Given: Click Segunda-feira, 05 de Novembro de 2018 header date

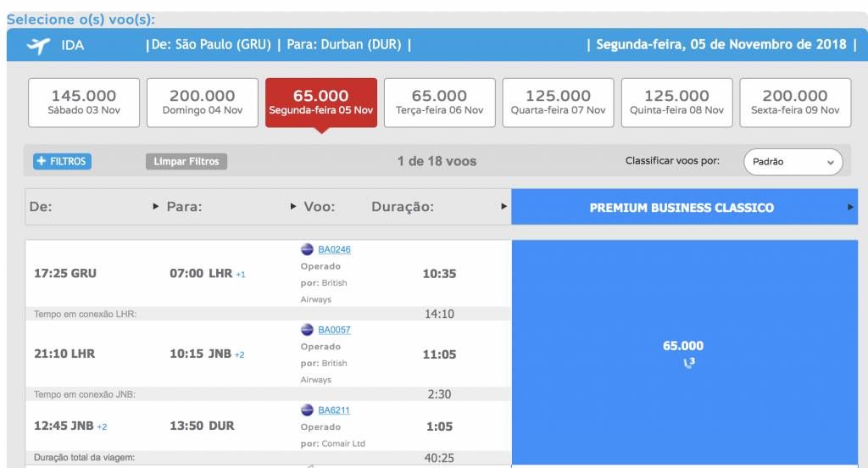Looking at the screenshot, I should [x=721, y=44].
